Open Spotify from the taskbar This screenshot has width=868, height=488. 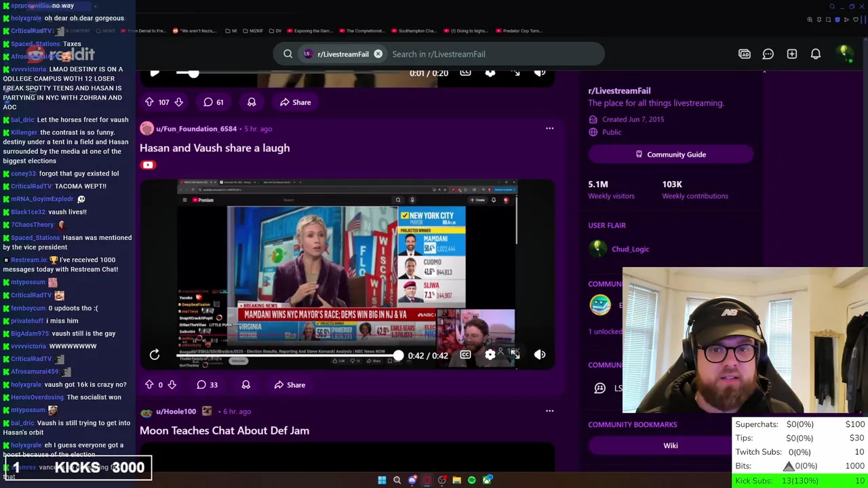click(471, 480)
